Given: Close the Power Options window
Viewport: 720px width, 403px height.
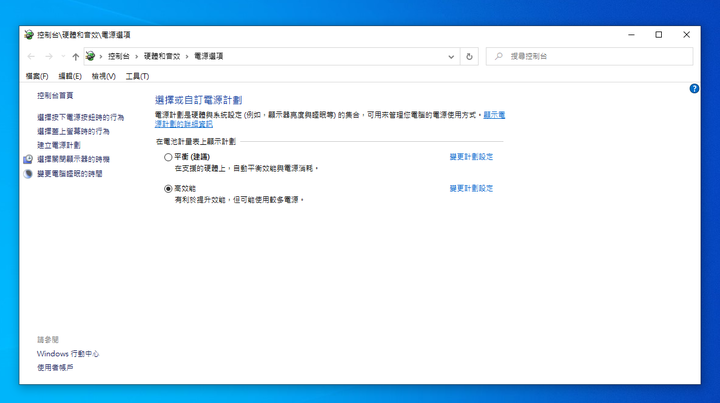Looking at the screenshot, I should click(x=686, y=35).
